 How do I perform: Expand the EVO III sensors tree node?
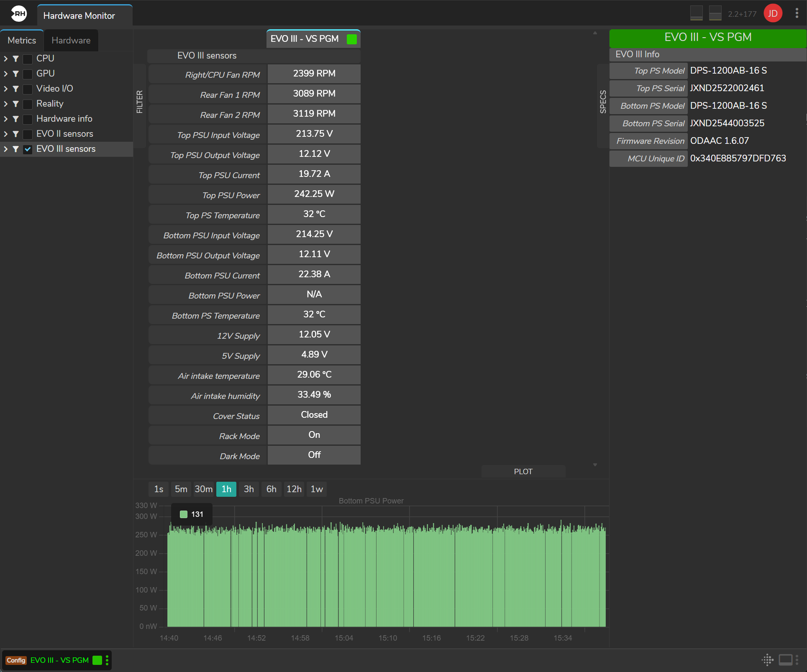point(5,149)
